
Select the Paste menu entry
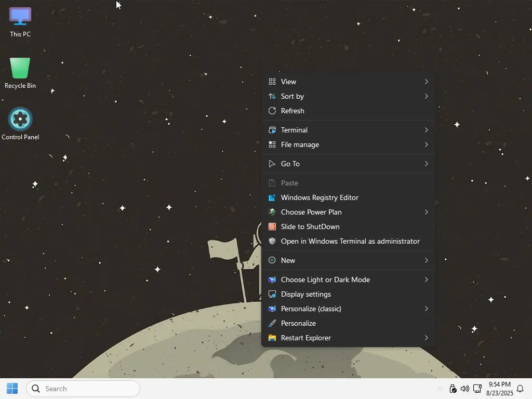click(x=349, y=183)
